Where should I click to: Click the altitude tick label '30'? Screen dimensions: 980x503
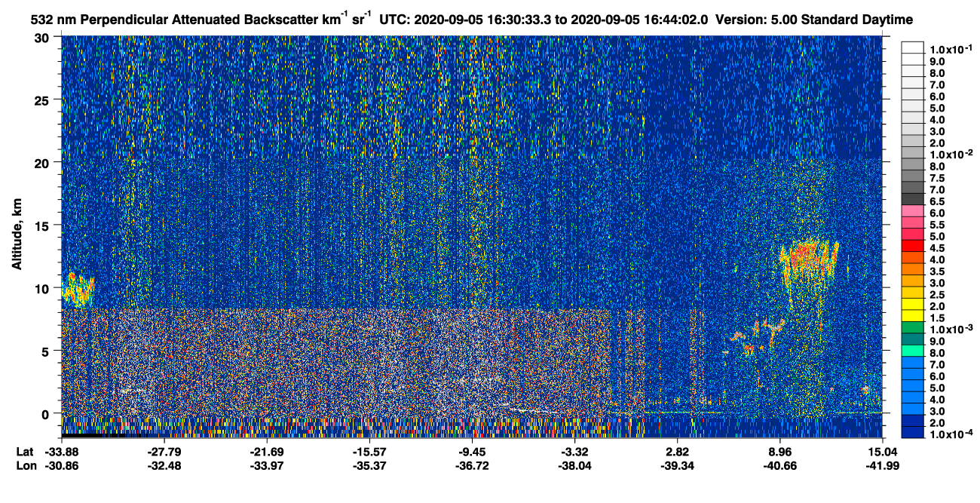click(44, 37)
